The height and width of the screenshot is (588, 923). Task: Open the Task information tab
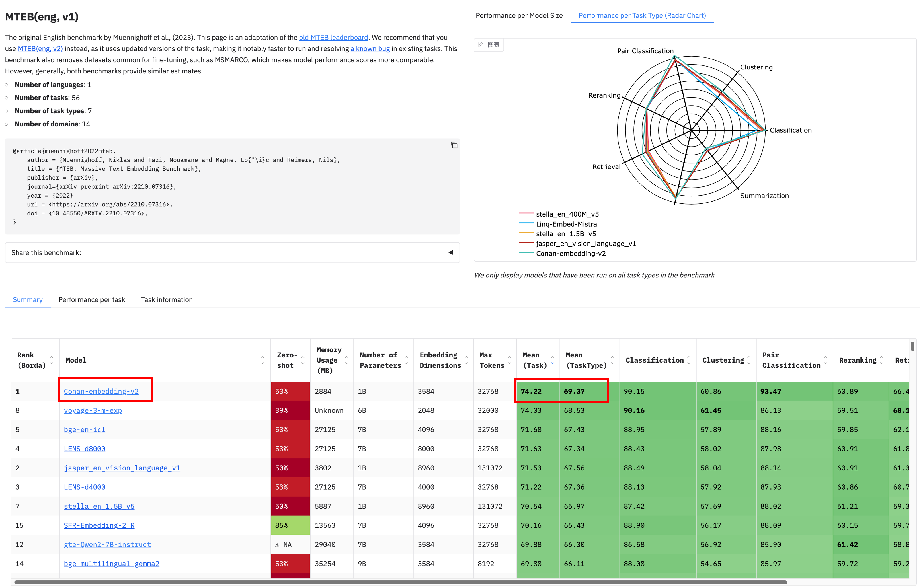point(167,300)
